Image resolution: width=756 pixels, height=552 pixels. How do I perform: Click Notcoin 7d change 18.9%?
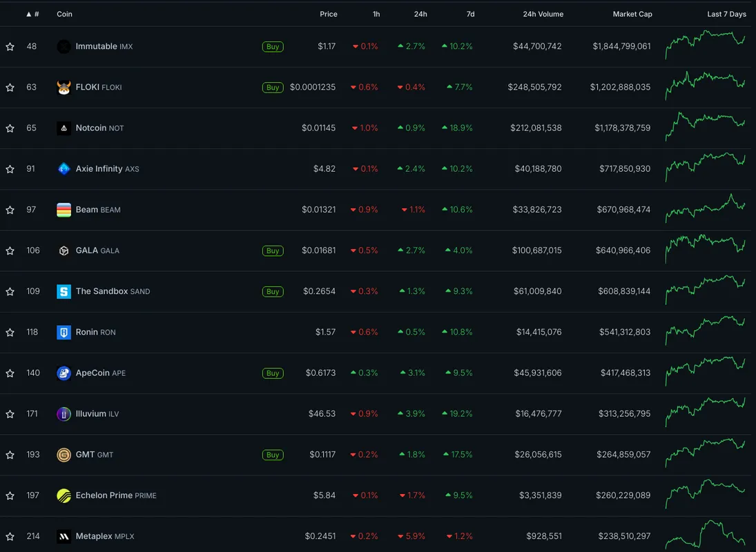pos(457,128)
